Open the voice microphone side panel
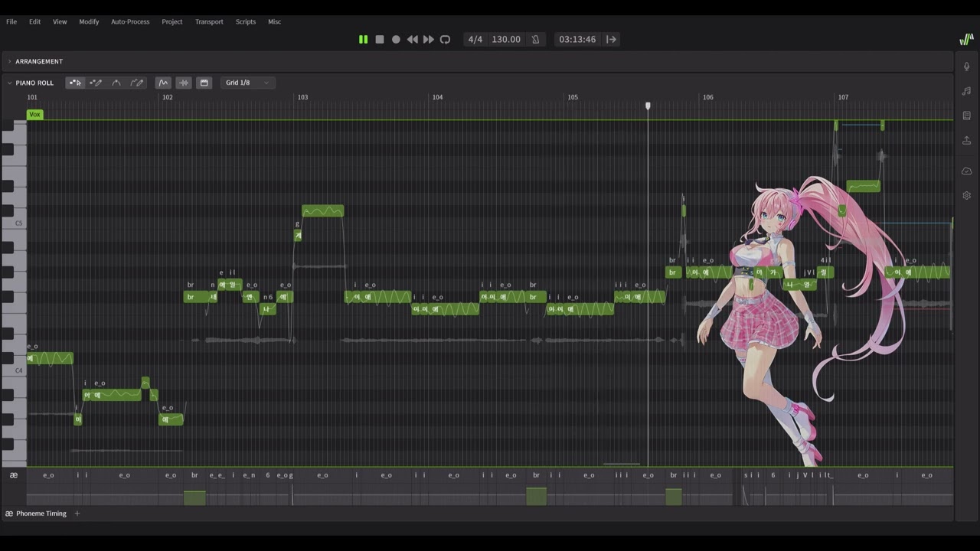Image resolution: width=980 pixels, height=551 pixels. tap(966, 67)
